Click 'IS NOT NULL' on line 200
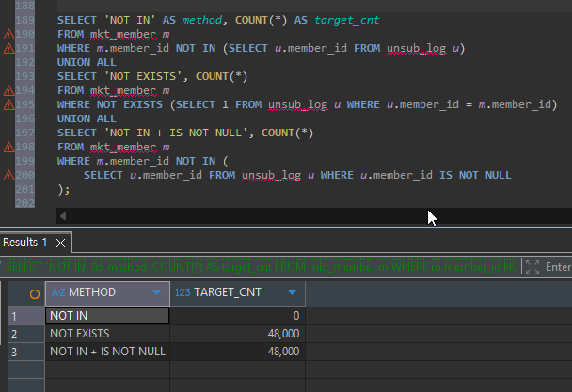The height and width of the screenshot is (392, 572). click(x=475, y=176)
